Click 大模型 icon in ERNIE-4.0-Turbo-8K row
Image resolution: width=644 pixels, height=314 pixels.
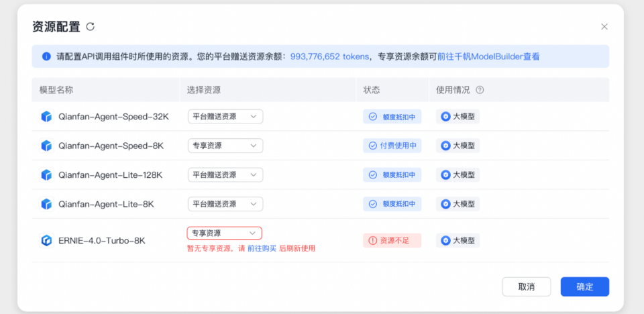[x=445, y=240]
